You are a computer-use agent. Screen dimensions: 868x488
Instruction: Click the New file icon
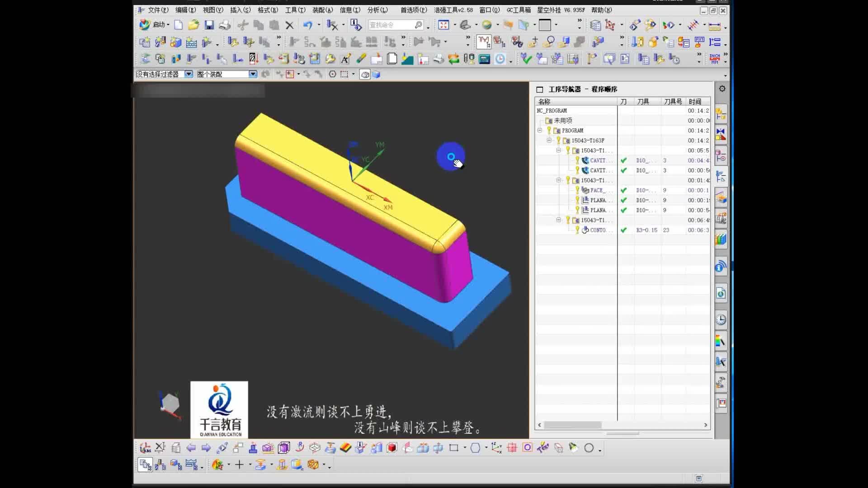point(179,25)
